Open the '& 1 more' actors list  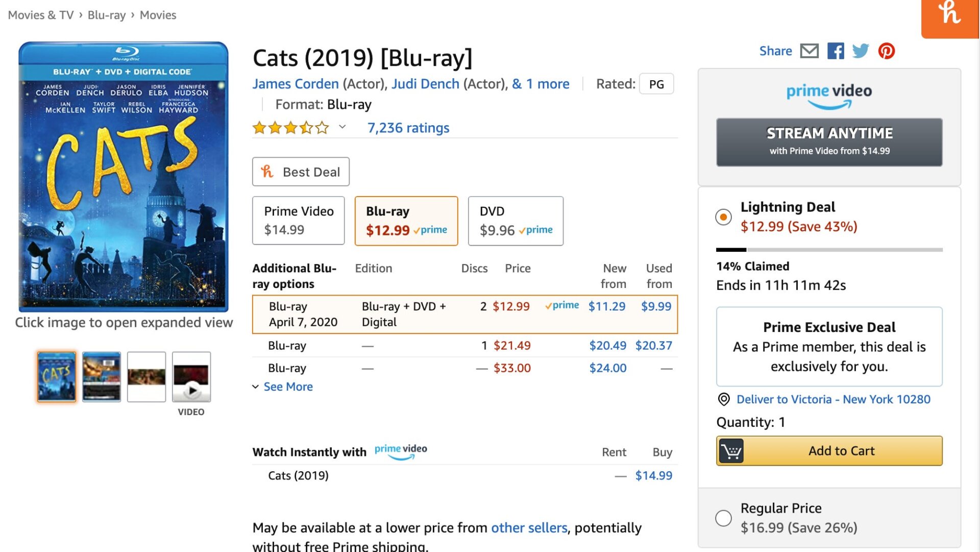click(541, 84)
